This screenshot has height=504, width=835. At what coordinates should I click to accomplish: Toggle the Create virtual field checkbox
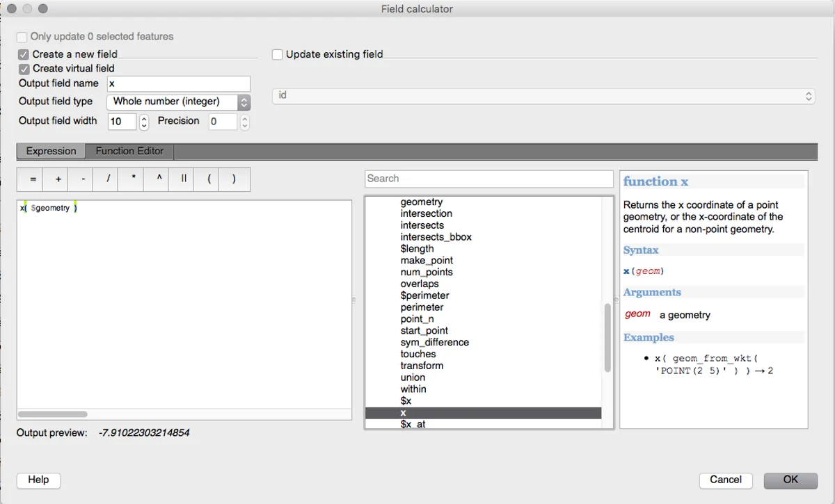24,69
